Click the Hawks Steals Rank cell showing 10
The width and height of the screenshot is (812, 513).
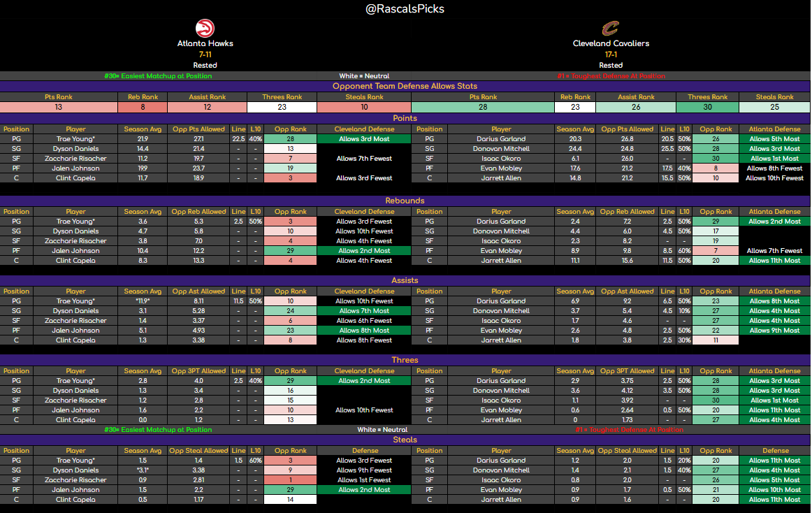[365, 107]
